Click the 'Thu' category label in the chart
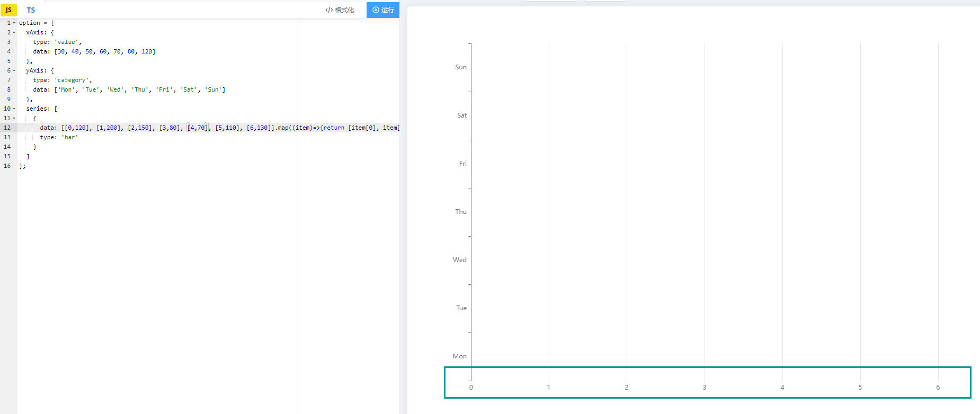 tap(461, 212)
